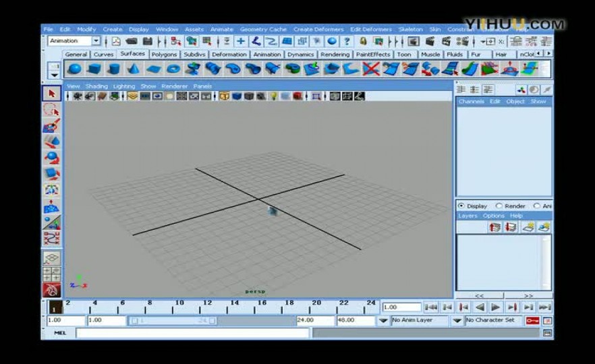The image size is (595, 364).
Task: Open the shelf options down arrow
Action: point(55,75)
